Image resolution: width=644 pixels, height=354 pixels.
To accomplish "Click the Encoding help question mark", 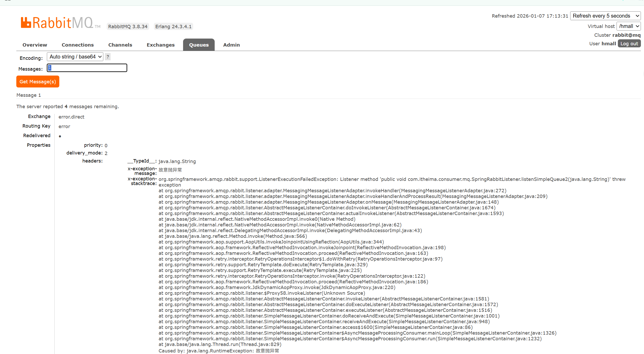I will click(x=108, y=57).
